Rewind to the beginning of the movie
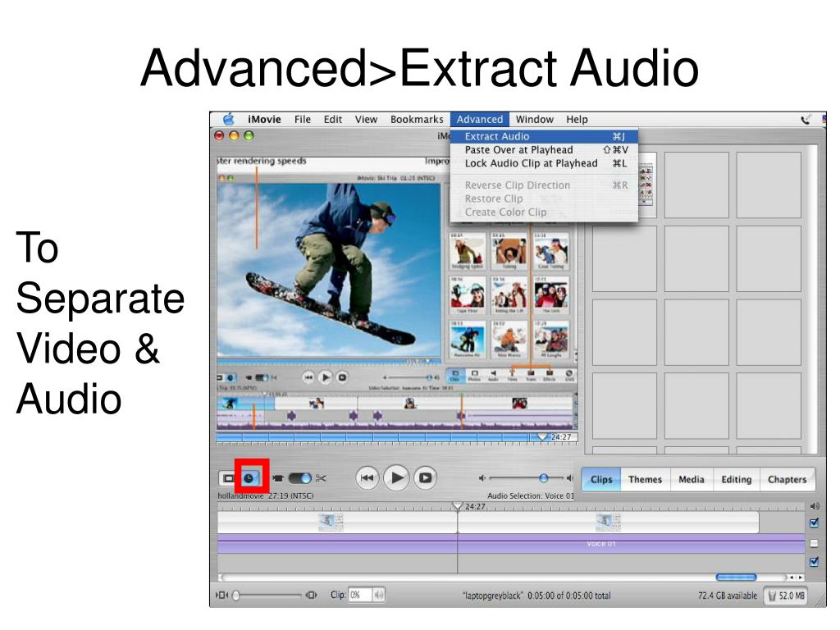This screenshot has height=630, width=840. click(x=367, y=478)
